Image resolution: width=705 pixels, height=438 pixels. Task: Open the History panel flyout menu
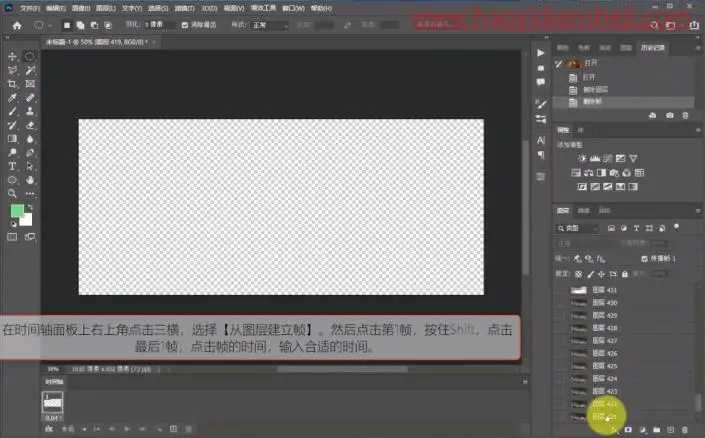698,48
